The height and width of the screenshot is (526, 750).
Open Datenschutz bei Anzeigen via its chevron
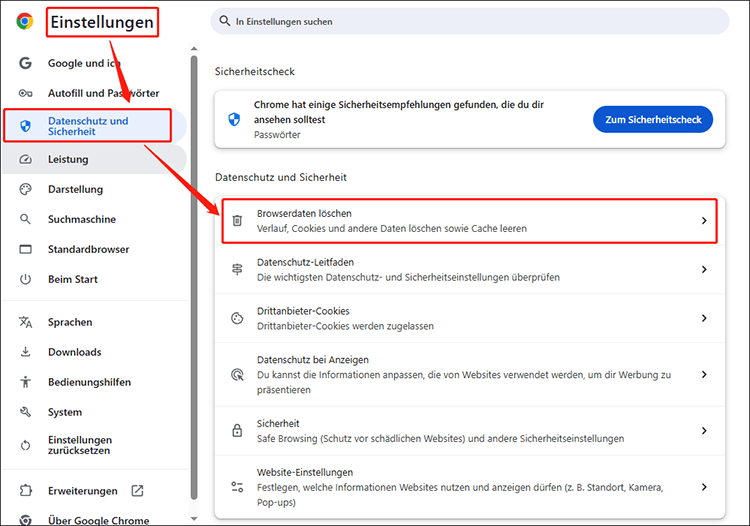click(x=704, y=374)
